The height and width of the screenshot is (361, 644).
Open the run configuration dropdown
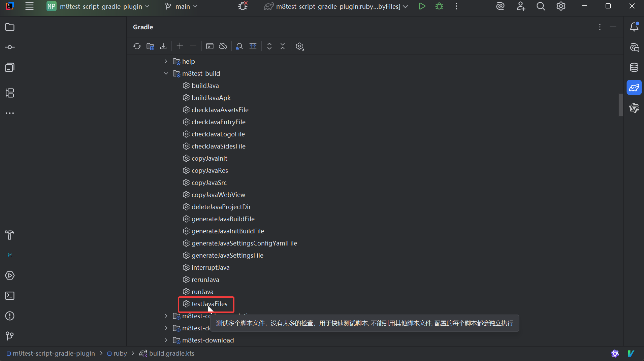337,6
